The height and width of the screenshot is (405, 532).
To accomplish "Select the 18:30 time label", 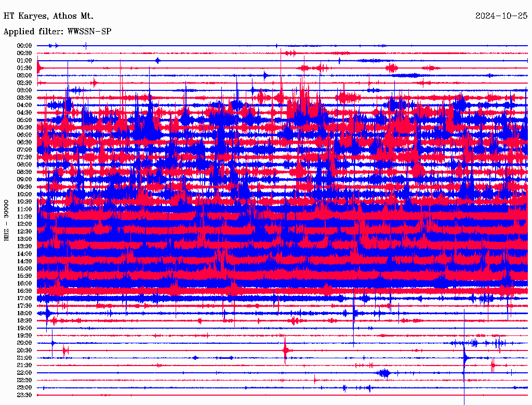I will pyautogui.click(x=24, y=321).
